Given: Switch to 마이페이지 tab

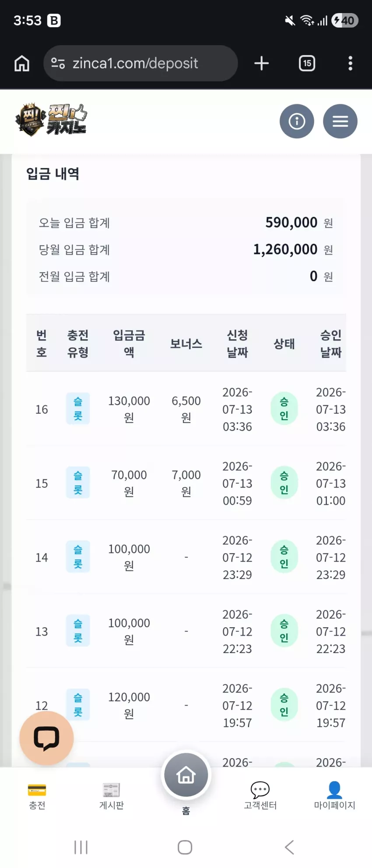Looking at the screenshot, I should (x=334, y=796).
